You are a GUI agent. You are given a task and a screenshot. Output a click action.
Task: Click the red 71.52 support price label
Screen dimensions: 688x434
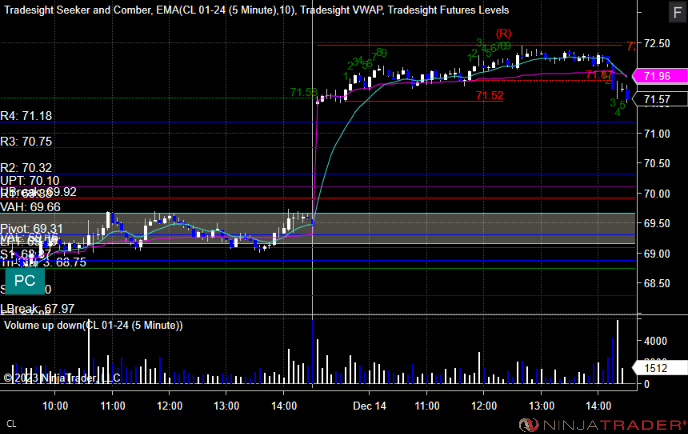tap(490, 95)
